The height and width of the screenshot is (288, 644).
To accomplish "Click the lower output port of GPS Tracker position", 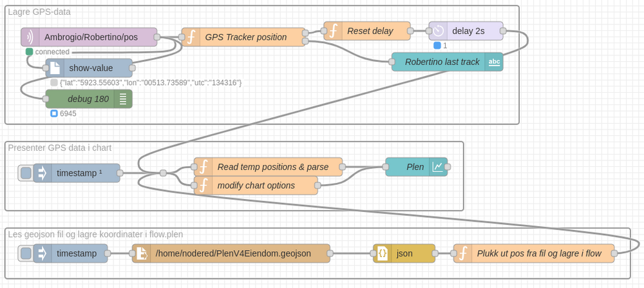I will click(x=305, y=41).
